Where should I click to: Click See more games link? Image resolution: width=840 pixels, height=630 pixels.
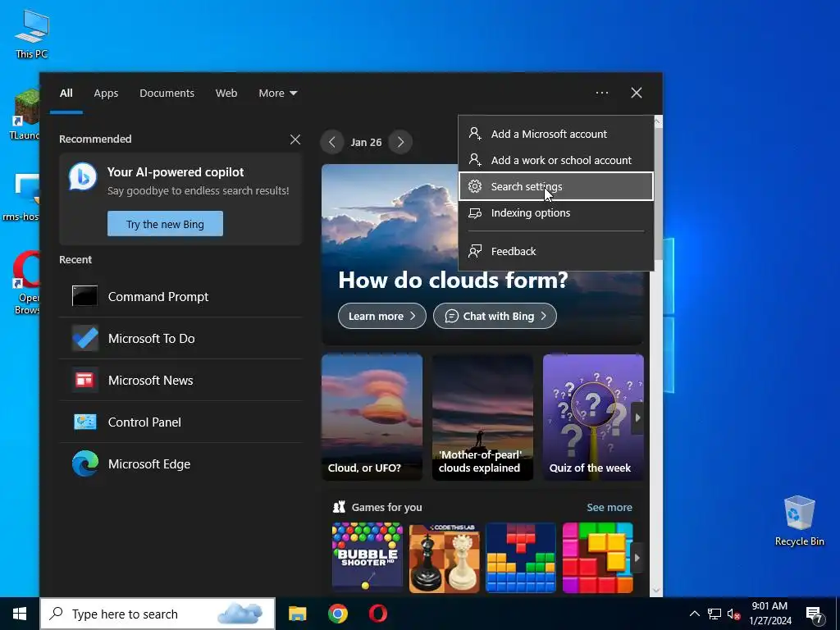pos(609,507)
